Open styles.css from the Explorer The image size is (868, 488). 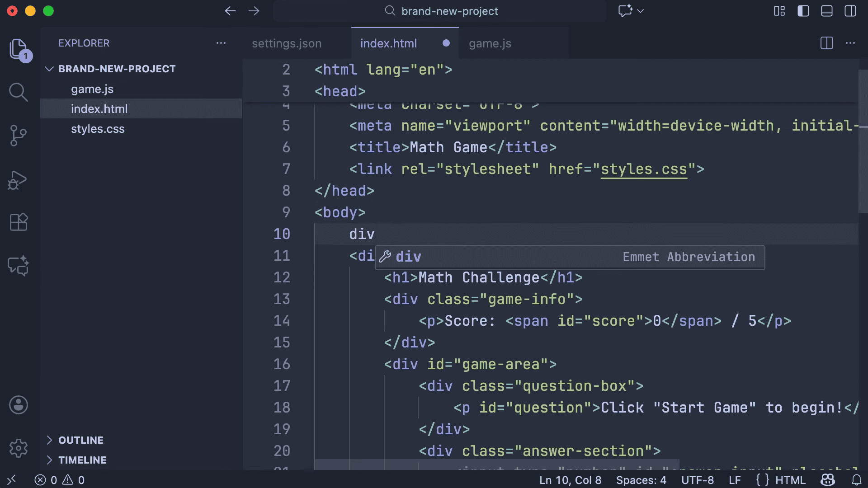pos(98,129)
